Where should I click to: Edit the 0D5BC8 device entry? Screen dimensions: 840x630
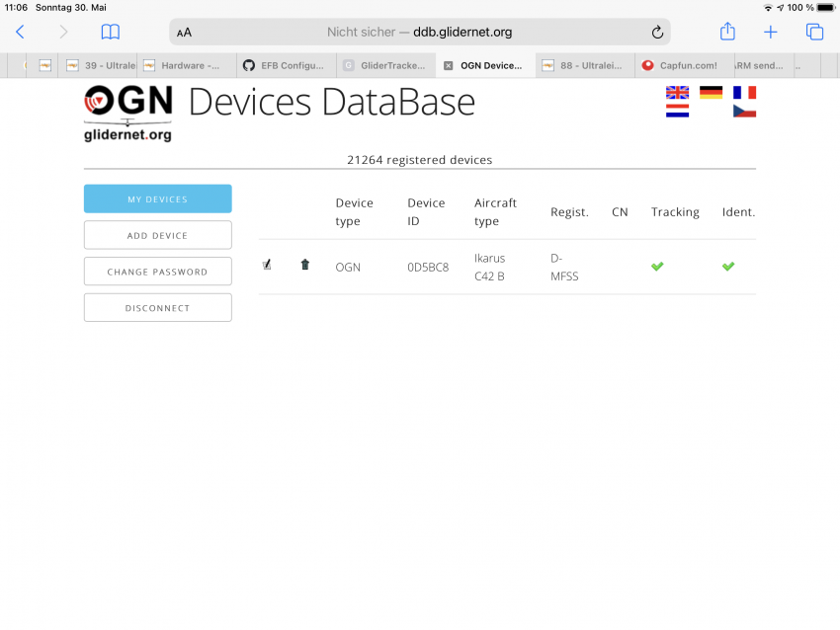click(x=267, y=265)
